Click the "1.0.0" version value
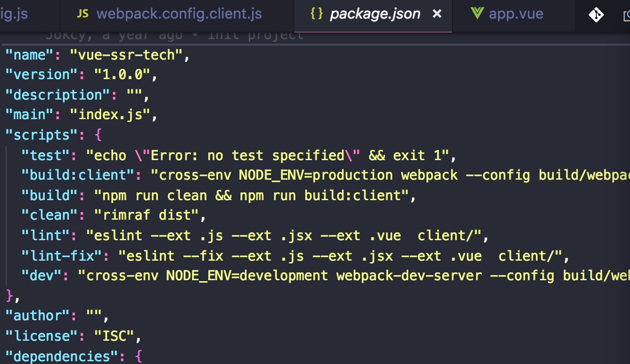 point(123,75)
